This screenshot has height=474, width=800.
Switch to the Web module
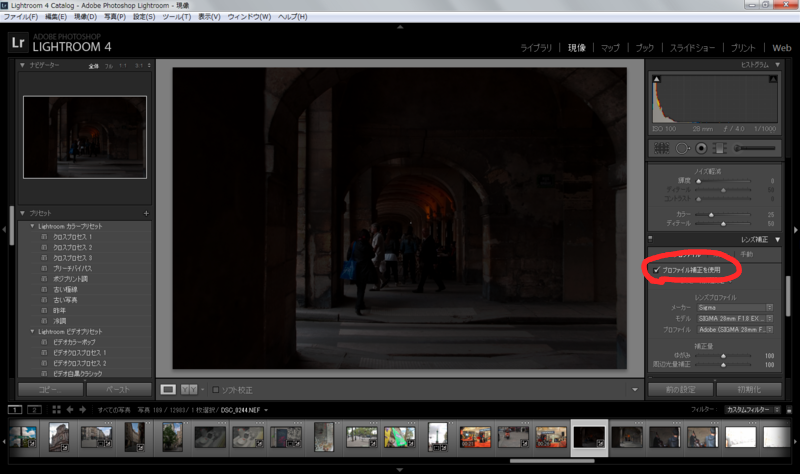pos(782,48)
